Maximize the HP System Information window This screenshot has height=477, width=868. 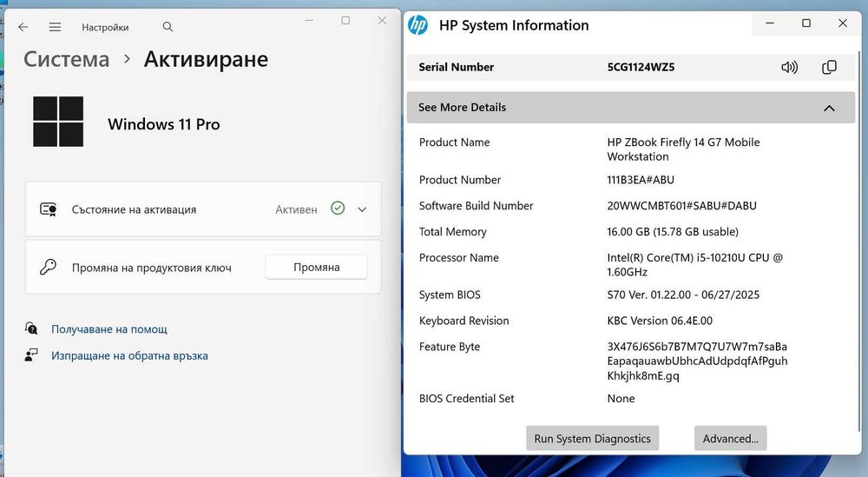pos(806,23)
